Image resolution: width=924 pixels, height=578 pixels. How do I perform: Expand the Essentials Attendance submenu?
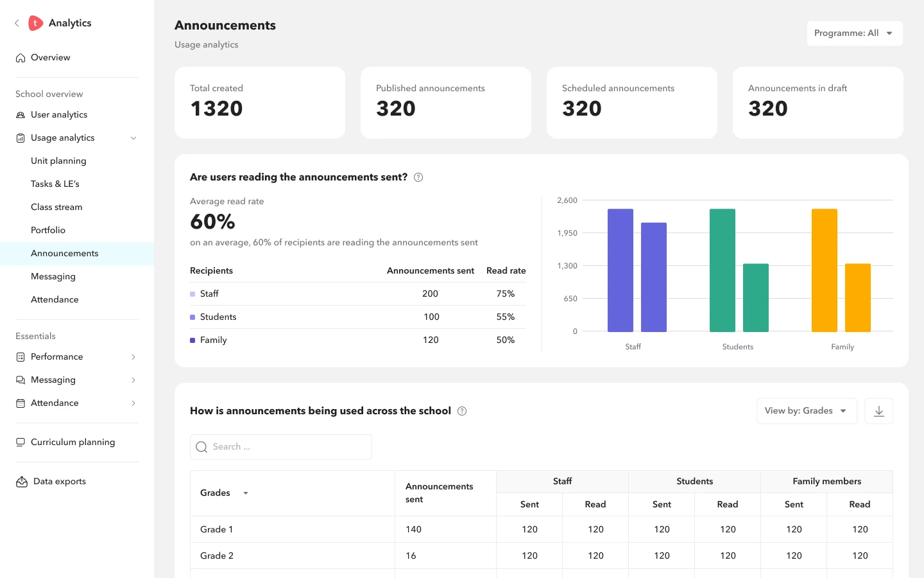click(133, 403)
